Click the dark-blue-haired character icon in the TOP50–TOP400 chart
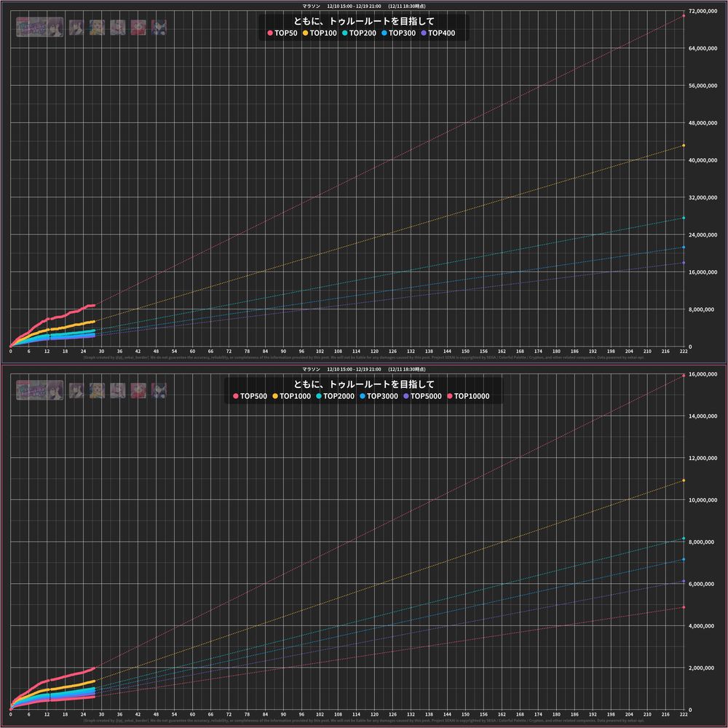728x728 pixels. (x=159, y=28)
